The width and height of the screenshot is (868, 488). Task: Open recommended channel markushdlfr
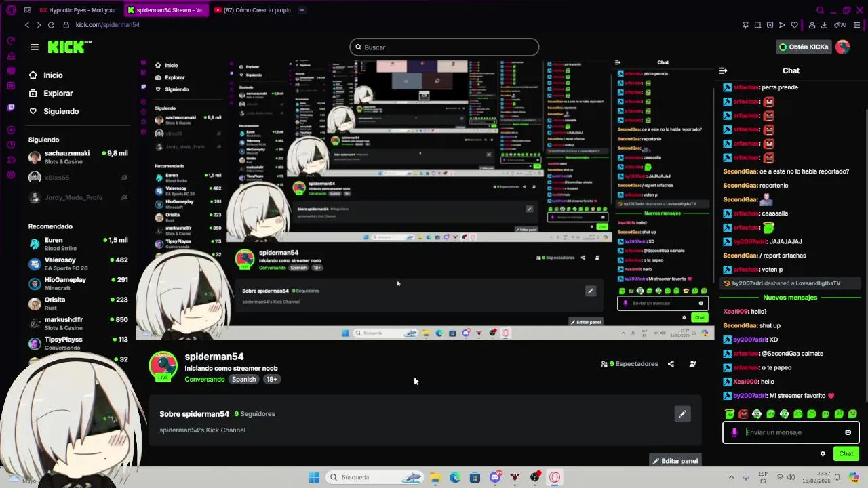pyautogui.click(x=78, y=323)
